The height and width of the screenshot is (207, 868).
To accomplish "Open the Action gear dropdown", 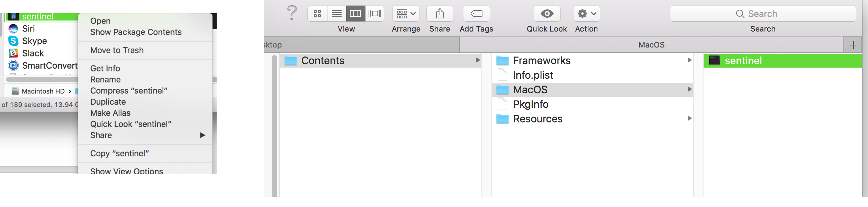I will coord(586,14).
